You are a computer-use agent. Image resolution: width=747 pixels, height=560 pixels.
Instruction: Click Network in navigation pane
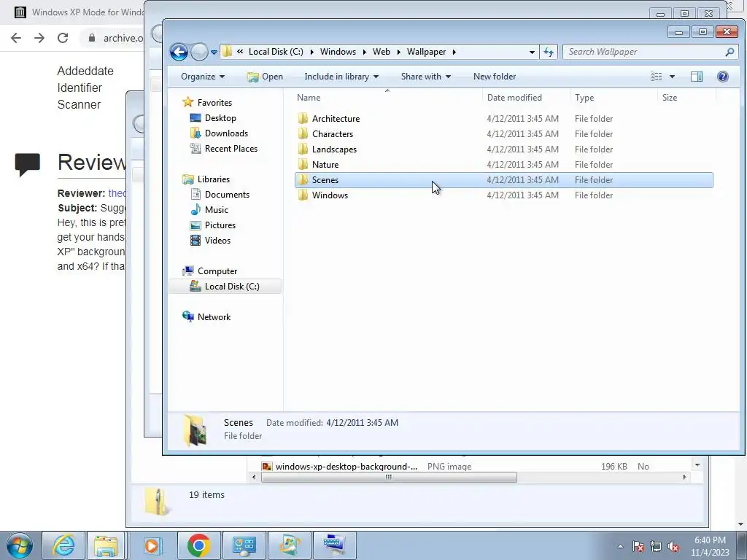(x=214, y=317)
